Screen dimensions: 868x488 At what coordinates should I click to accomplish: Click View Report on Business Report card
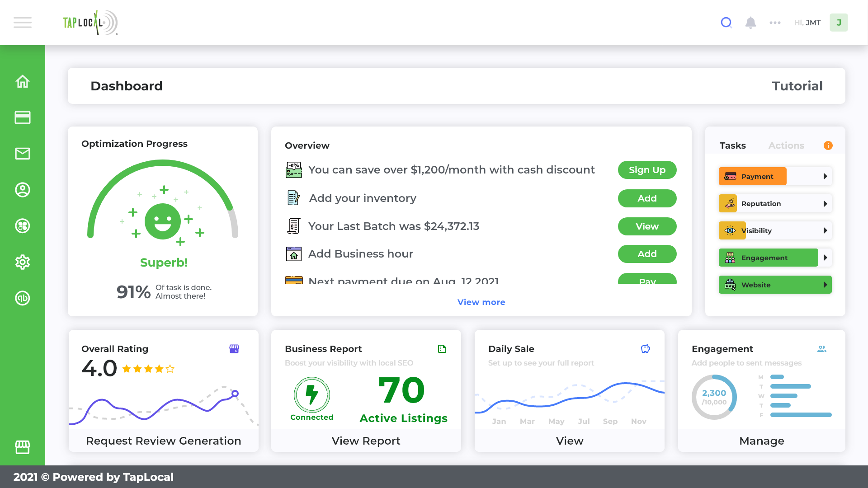366,441
